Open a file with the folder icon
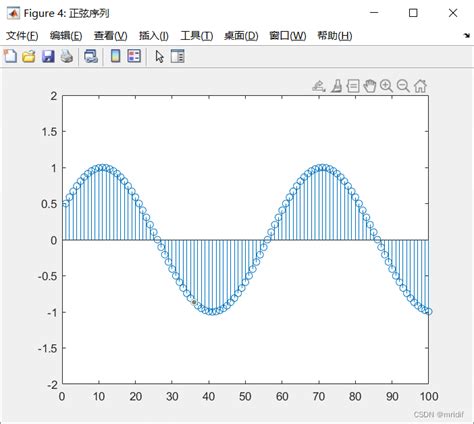The image size is (474, 424). [29, 56]
